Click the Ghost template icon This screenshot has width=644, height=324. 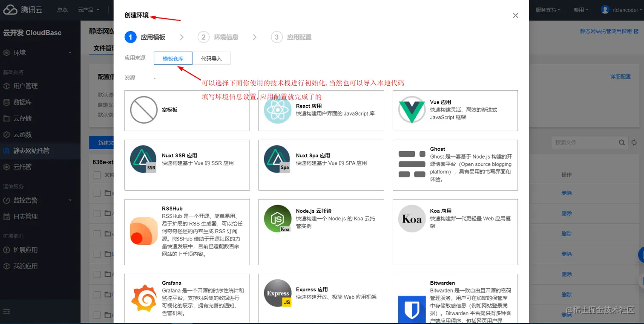[x=412, y=164]
